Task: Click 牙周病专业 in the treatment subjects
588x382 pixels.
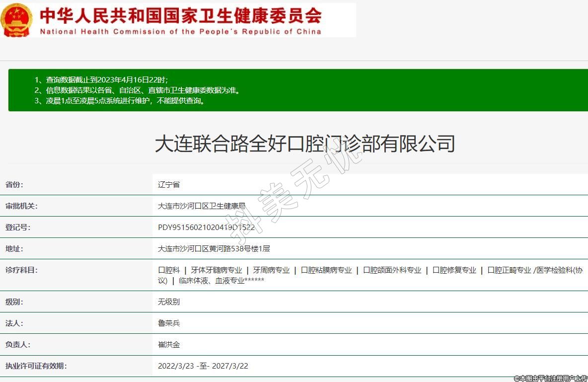Action: click(271, 270)
